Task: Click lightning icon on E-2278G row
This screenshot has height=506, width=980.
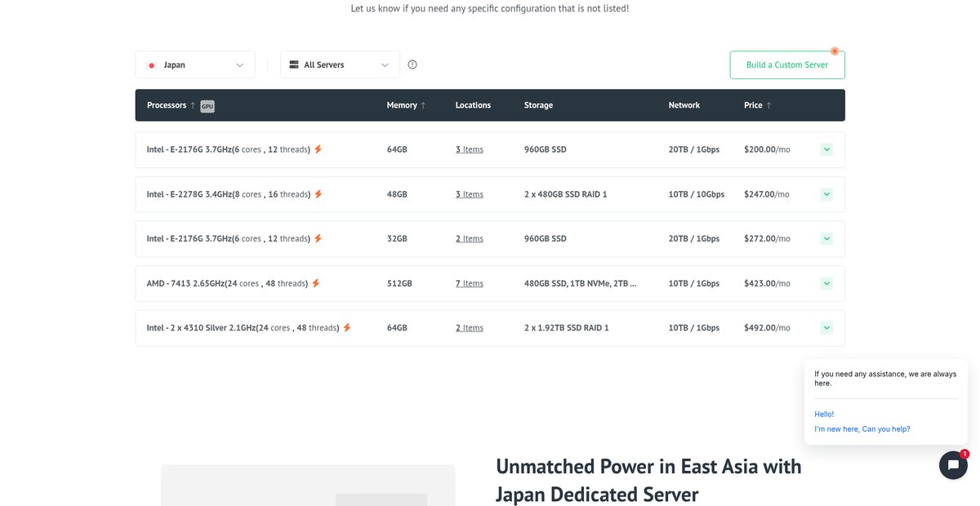Action: 318,194
